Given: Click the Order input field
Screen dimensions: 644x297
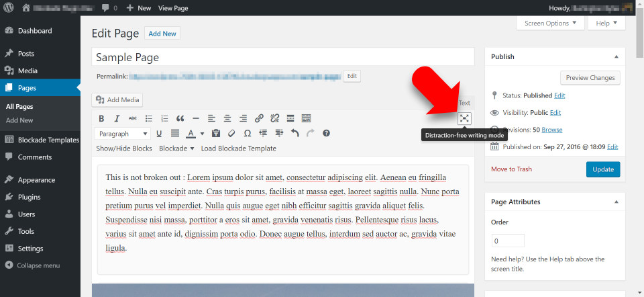Looking at the screenshot, I should (x=508, y=241).
